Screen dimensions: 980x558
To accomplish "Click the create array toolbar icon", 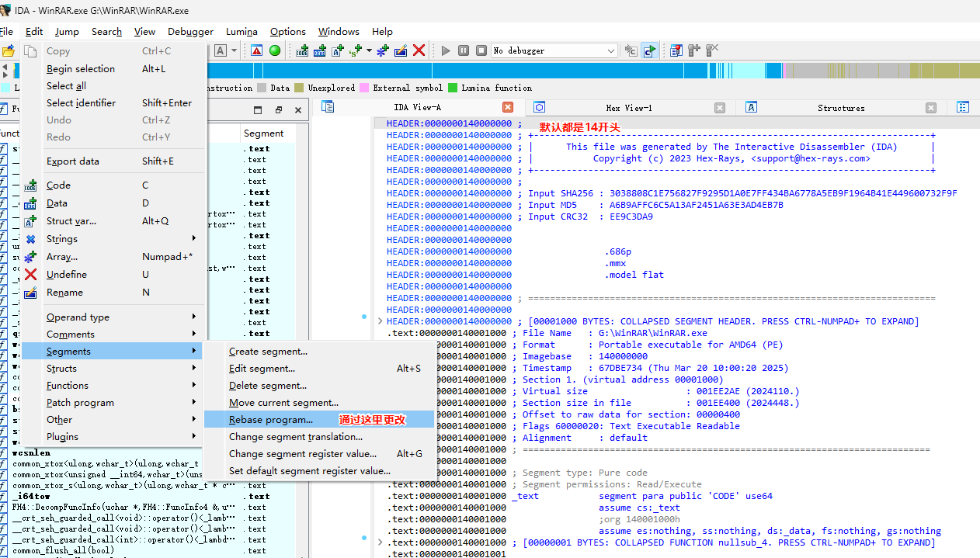I will tap(383, 50).
